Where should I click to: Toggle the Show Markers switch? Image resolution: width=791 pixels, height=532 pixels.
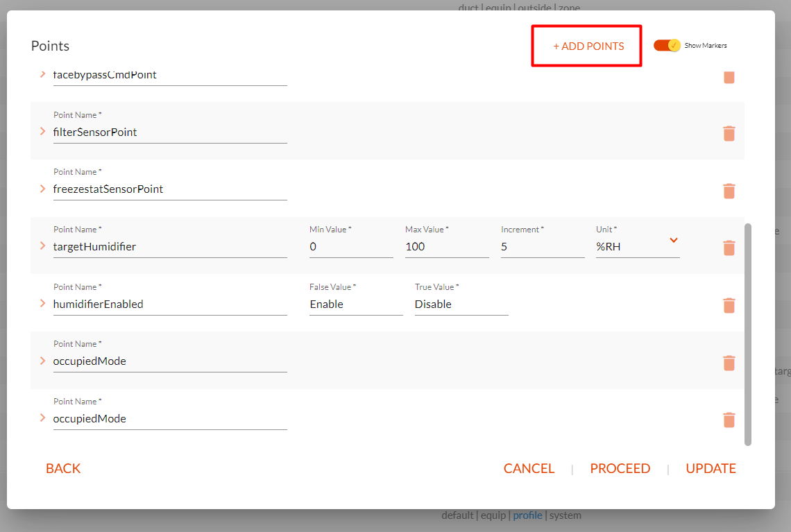[x=667, y=45]
